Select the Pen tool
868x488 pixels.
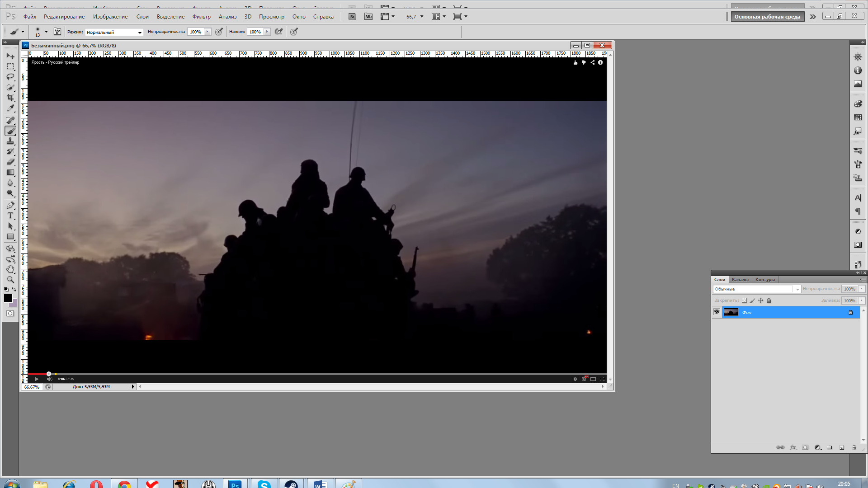click(10, 205)
